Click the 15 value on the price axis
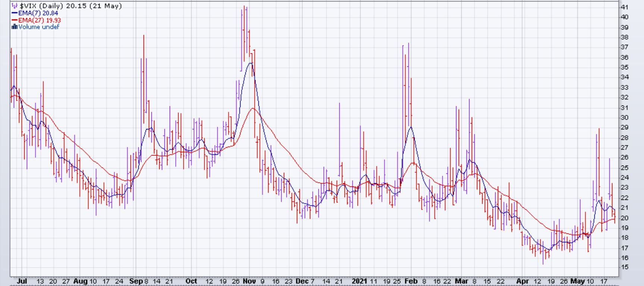 624,267
